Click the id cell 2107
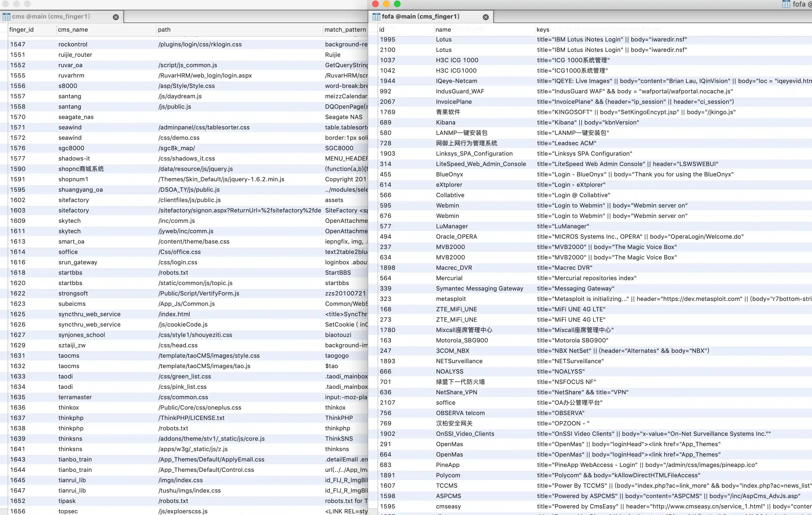The height and width of the screenshot is (515, 812). tap(387, 402)
